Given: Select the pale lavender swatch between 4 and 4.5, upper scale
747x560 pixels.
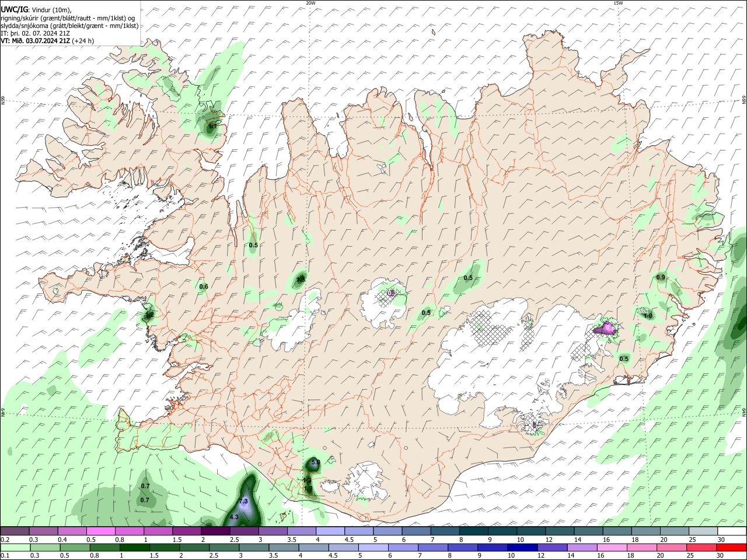Looking at the screenshot, I should tap(330, 531).
